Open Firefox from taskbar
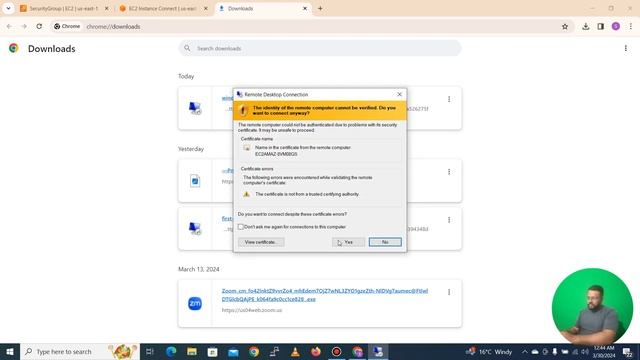Viewport: 640px width, 360px height. click(x=316, y=351)
